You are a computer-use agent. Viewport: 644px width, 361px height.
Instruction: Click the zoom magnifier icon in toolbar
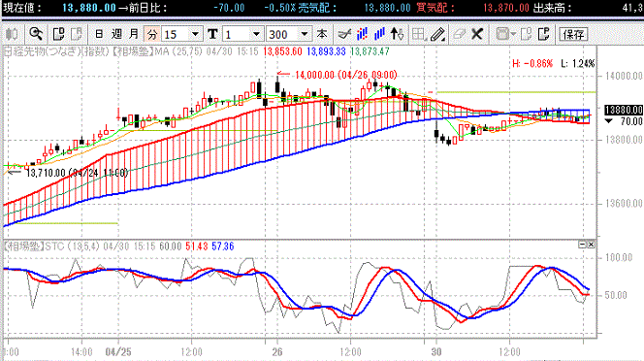tap(36, 34)
